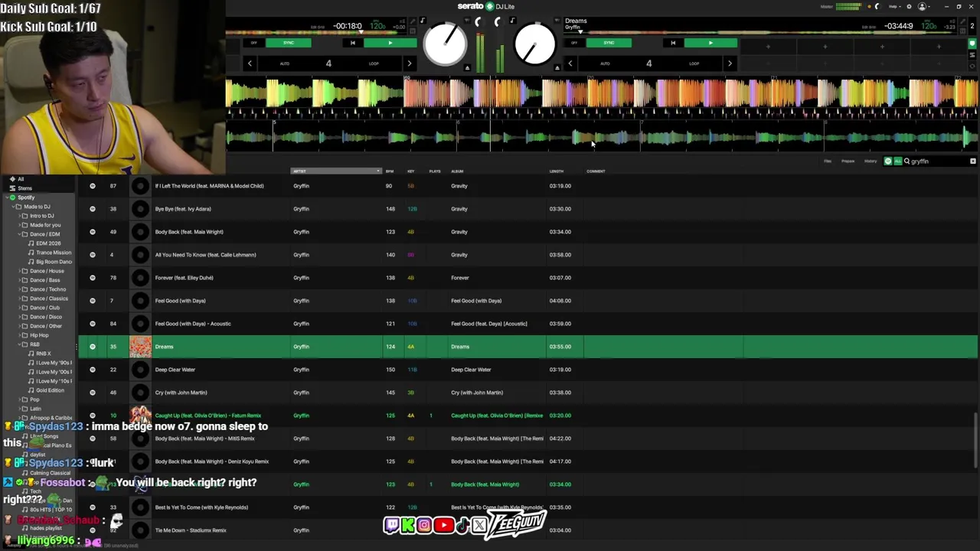Open the History panel
Screen dimensions: 980x551
click(x=871, y=161)
